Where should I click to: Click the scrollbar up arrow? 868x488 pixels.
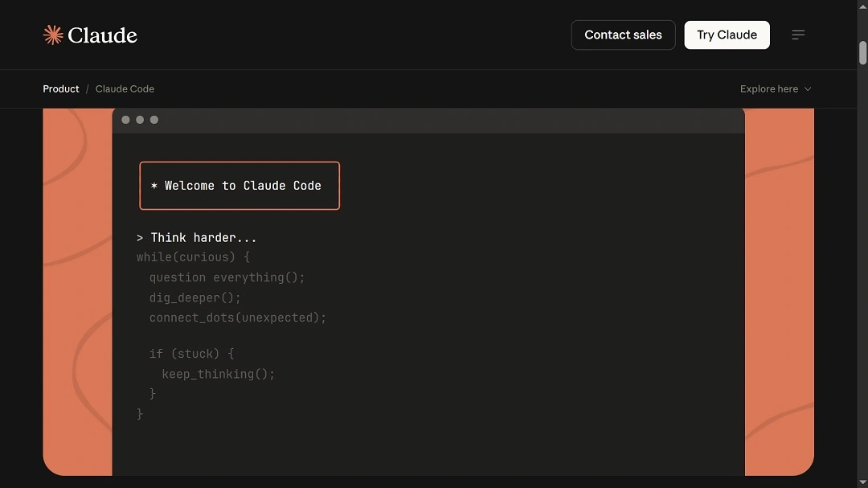(862, 6)
